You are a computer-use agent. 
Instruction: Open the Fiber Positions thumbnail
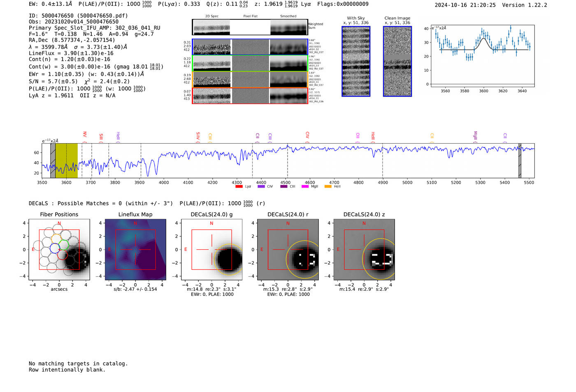(x=59, y=250)
